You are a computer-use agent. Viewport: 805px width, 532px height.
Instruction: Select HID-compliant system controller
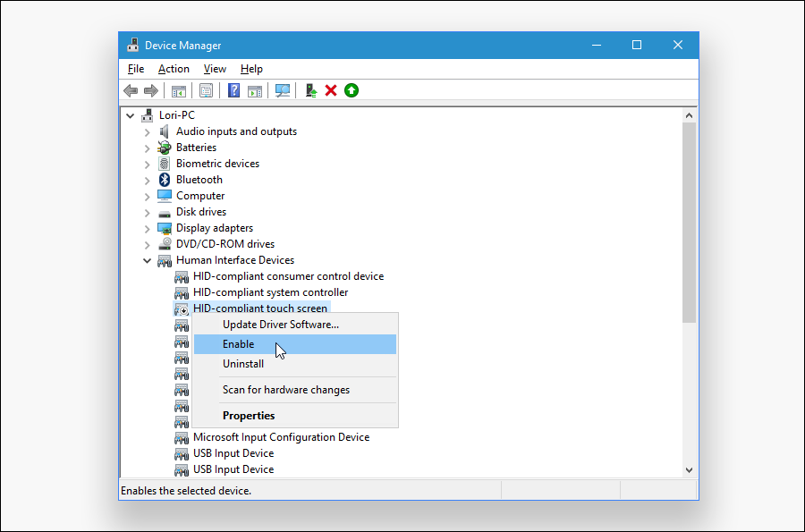click(x=270, y=292)
